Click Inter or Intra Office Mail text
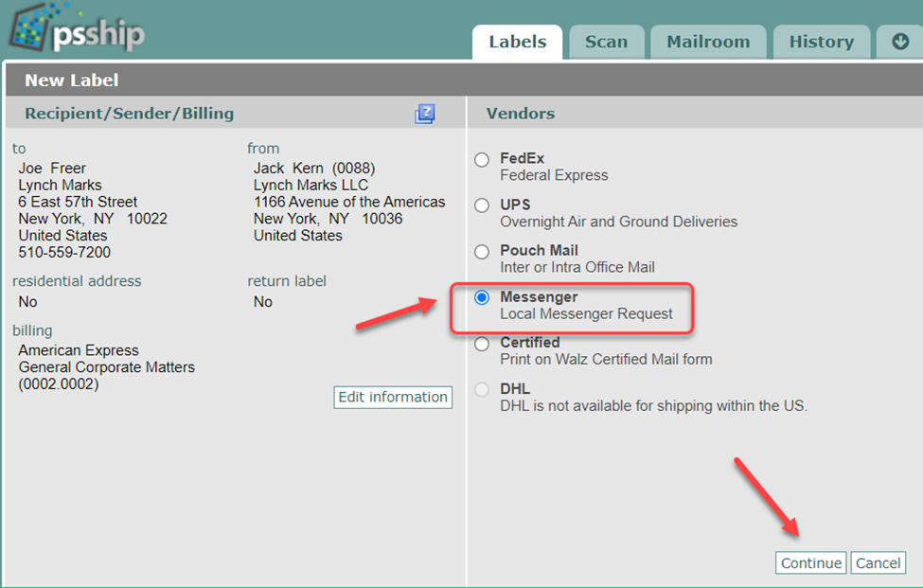 (577, 267)
